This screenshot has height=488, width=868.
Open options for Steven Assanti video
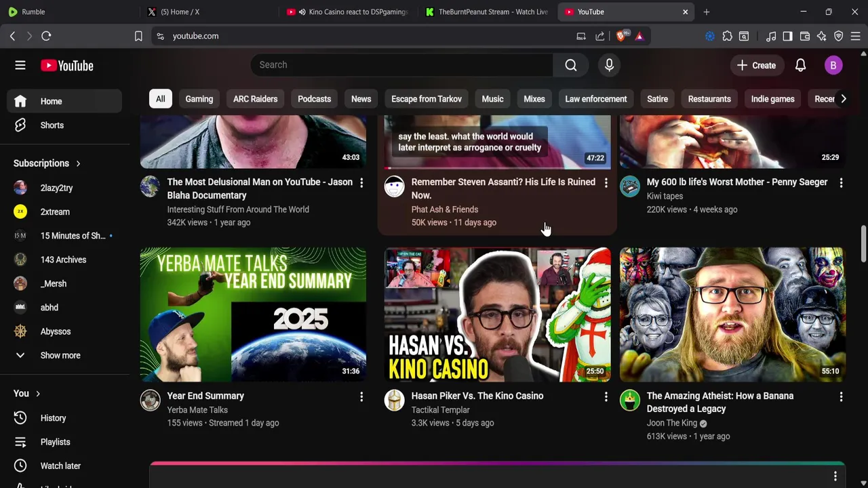[x=606, y=183]
